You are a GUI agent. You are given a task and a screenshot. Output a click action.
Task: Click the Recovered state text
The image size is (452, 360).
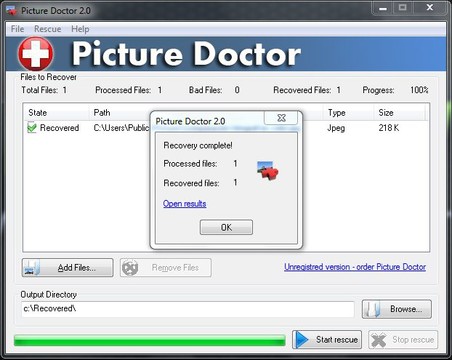pos(59,128)
